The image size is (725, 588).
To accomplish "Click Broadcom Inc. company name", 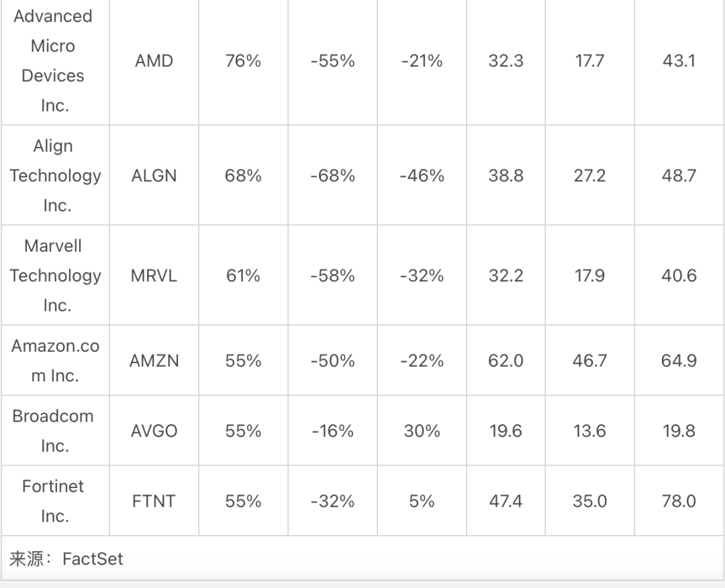I will pos(53,431).
